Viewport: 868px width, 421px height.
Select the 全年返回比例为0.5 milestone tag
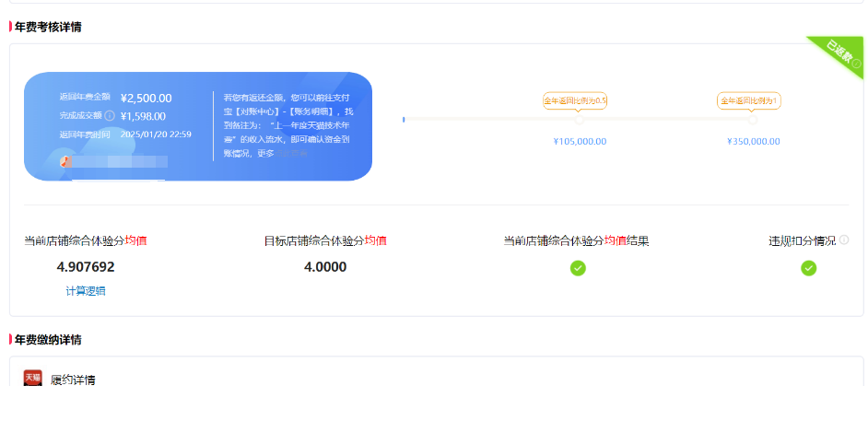pyautogui.click(x=575, y=100)
